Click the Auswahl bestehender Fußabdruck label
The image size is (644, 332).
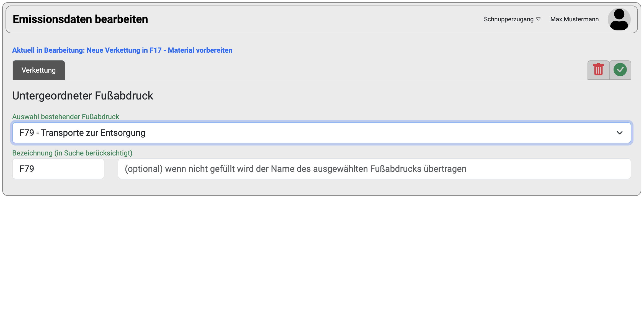(x=66, y=117)
